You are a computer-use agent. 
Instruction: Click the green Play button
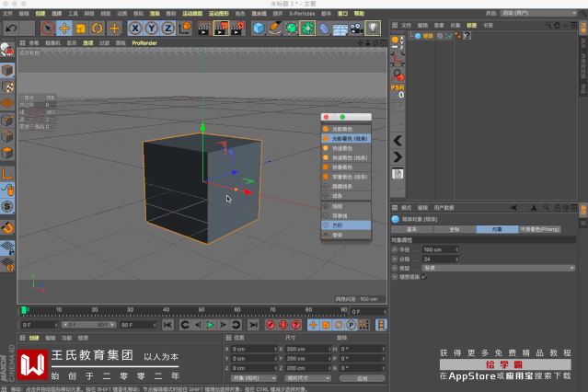(x=210, y=325)
